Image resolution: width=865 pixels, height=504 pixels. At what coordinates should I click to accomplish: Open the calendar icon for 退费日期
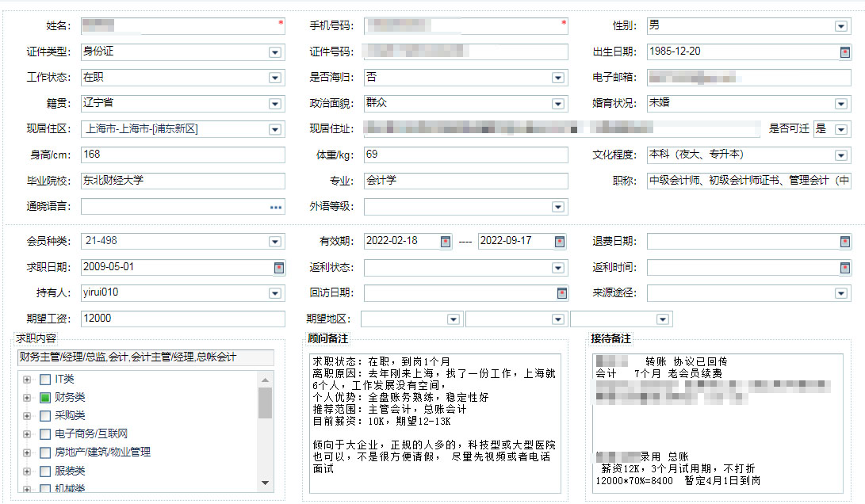[x=844, y=242]
